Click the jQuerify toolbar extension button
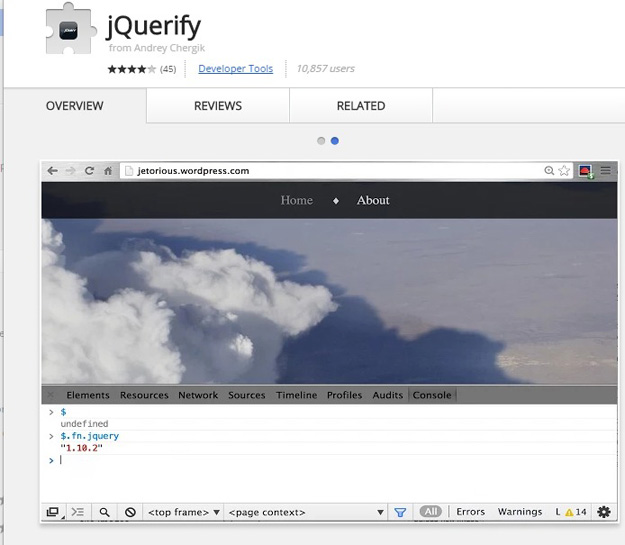The image size is (625, 545). pyautogui.click(x=586, y=171)
